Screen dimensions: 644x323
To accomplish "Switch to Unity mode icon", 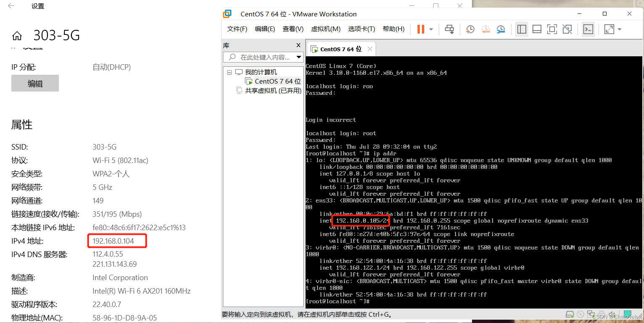I will (567, 29).
